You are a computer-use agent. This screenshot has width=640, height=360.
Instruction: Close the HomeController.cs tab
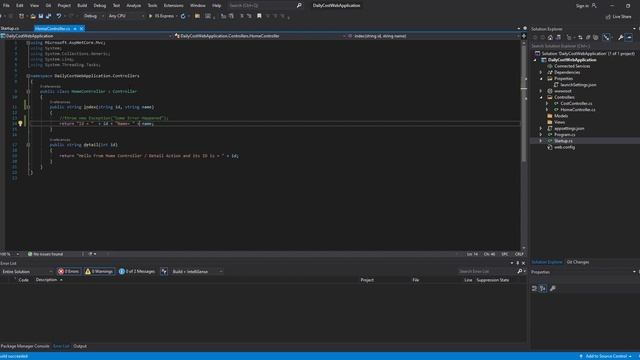click(82, 29)
